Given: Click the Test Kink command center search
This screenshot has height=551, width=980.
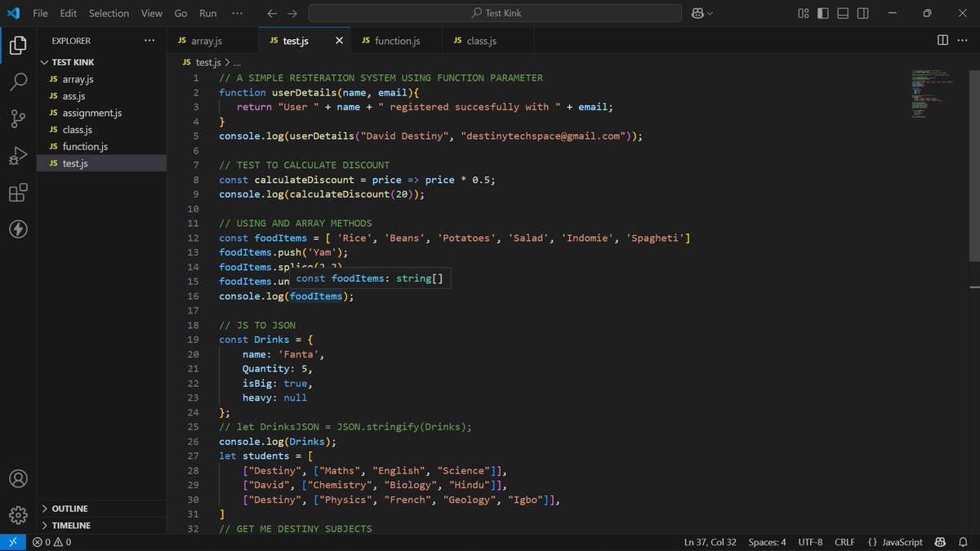Looking at the screenshot, I should (x=496, y=13).
